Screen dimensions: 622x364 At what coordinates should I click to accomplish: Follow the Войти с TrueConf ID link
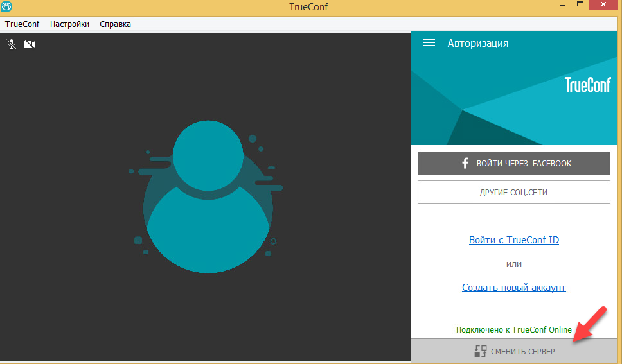pyautogui.click(x=513, y=240)
